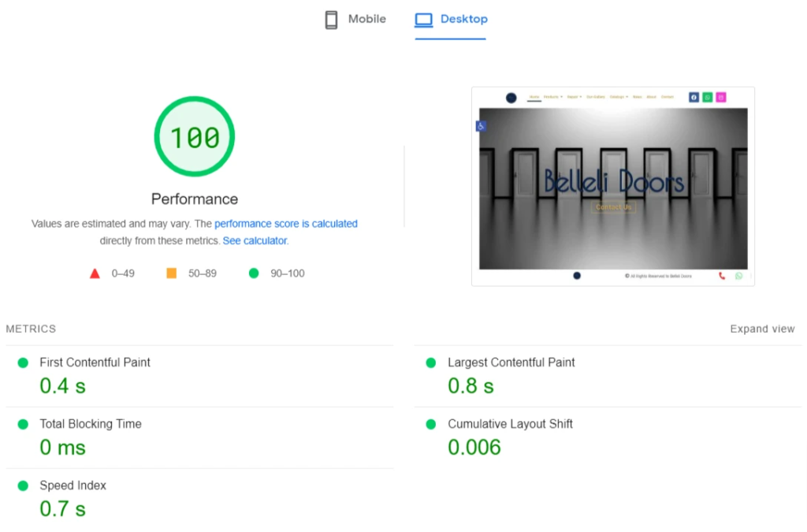
Task: Open the Repair dropdown in preview navigation
Action: pyautogui.click(x=575, y=97)
